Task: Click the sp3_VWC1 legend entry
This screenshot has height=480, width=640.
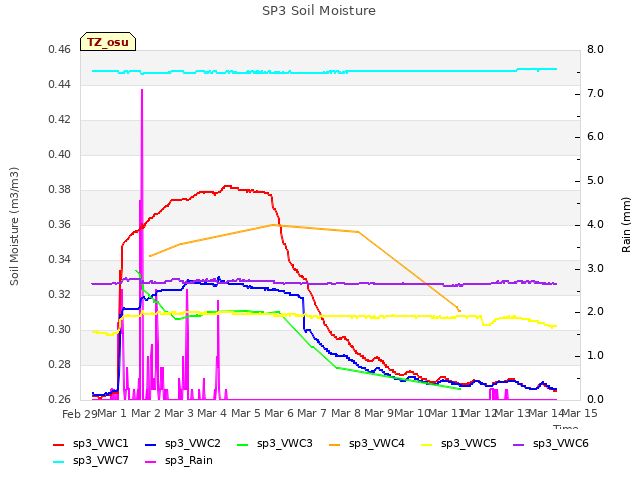Action: click(x=91, y=444)
